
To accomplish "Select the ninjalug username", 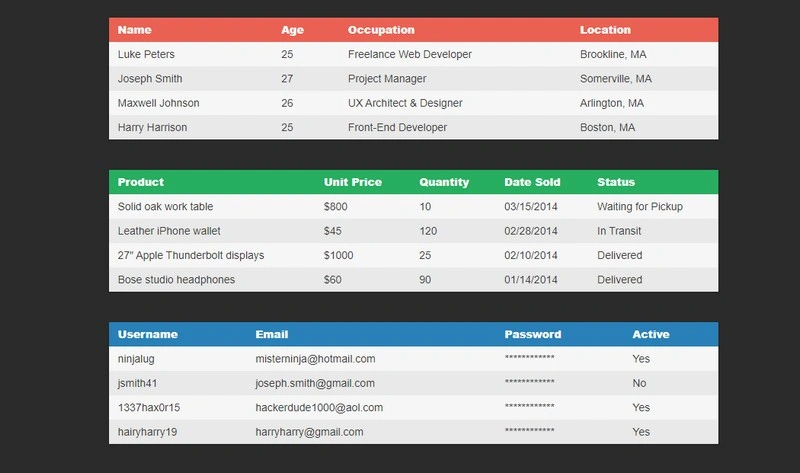I will point(136,359).
